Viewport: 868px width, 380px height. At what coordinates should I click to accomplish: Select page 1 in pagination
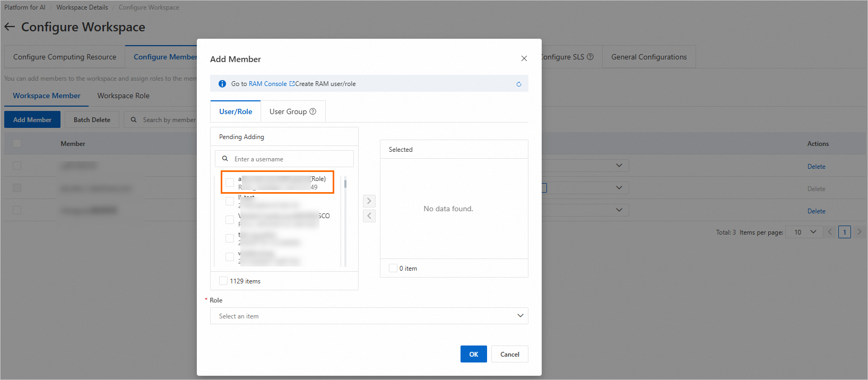(x=845, y=232)
